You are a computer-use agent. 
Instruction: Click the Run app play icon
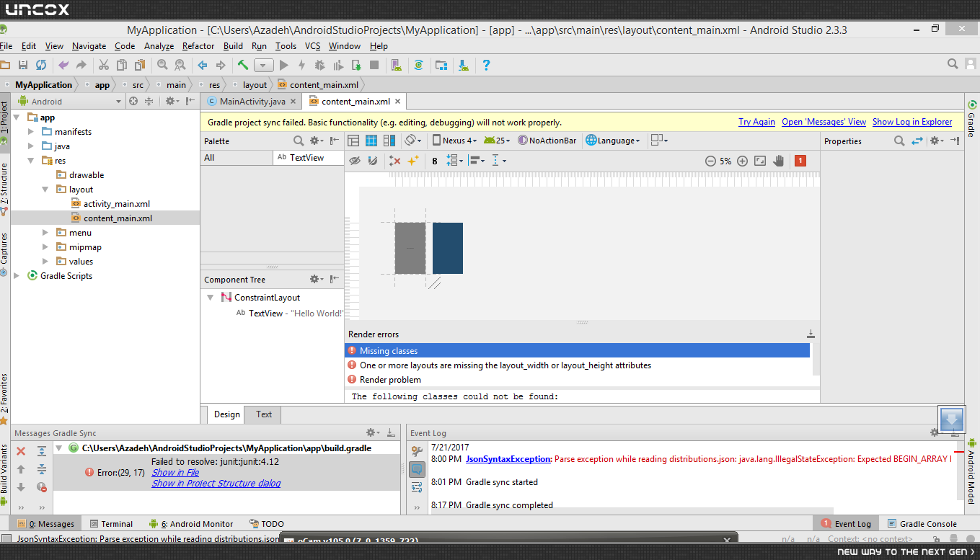pyautogui.click(x=283, y=65)
